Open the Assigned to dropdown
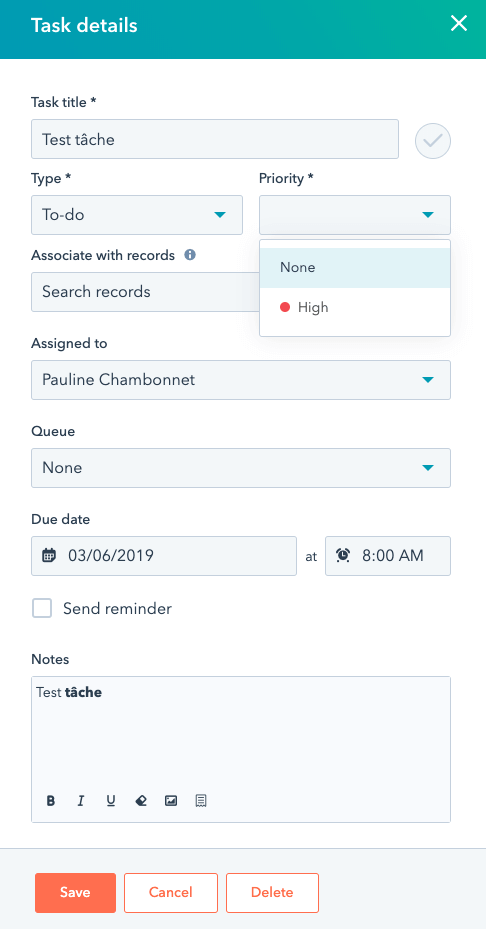Viewport: 486px width, 929px height. click(241, 380)
